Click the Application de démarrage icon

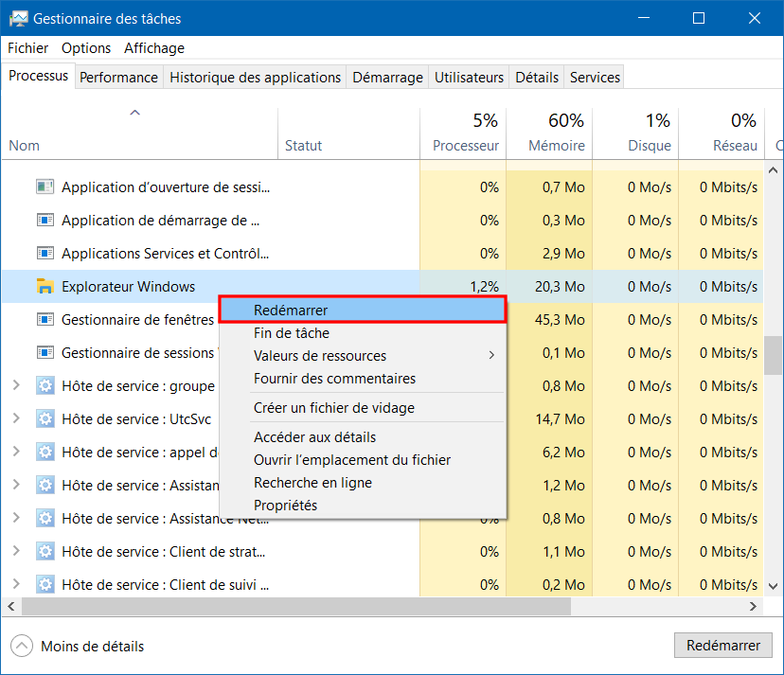[45, 220]
